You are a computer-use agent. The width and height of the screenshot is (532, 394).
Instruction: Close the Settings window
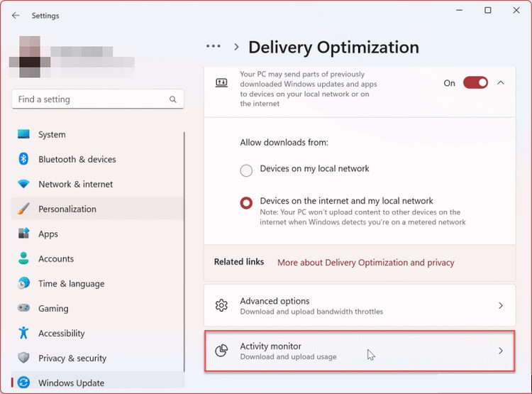click(x=516, y=10)
